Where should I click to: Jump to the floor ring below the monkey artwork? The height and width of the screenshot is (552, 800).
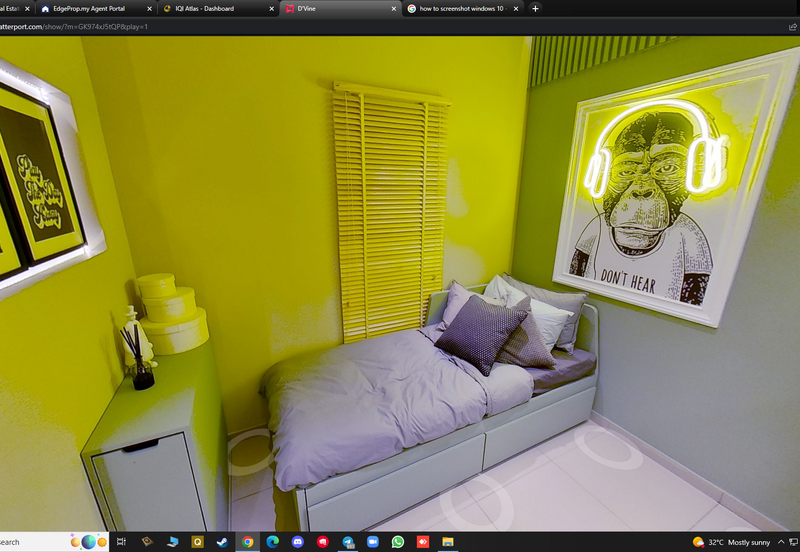(608, 447)
